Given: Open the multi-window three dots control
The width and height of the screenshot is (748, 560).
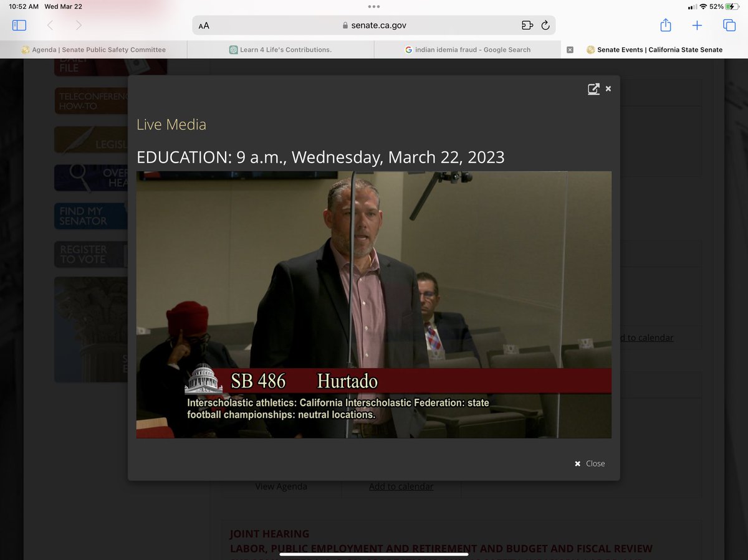Looking at the screenshot, I should [x=374, y=7].
